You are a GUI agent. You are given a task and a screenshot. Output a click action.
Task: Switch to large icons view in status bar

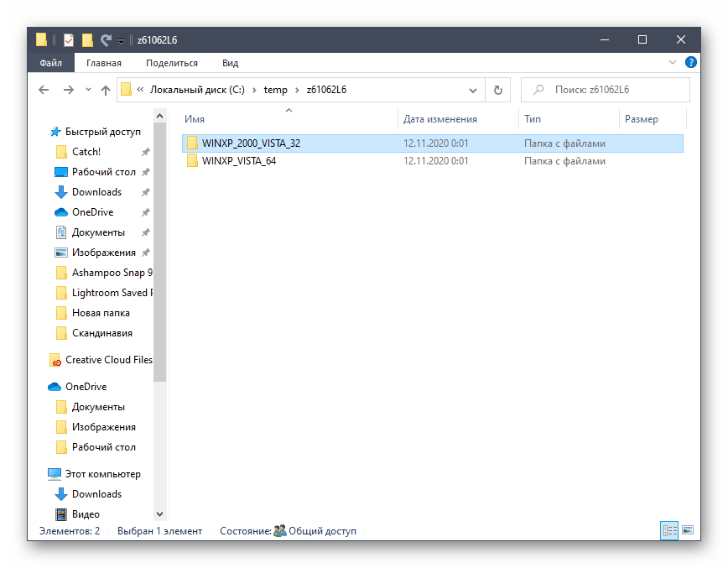(x=688, y=530)
